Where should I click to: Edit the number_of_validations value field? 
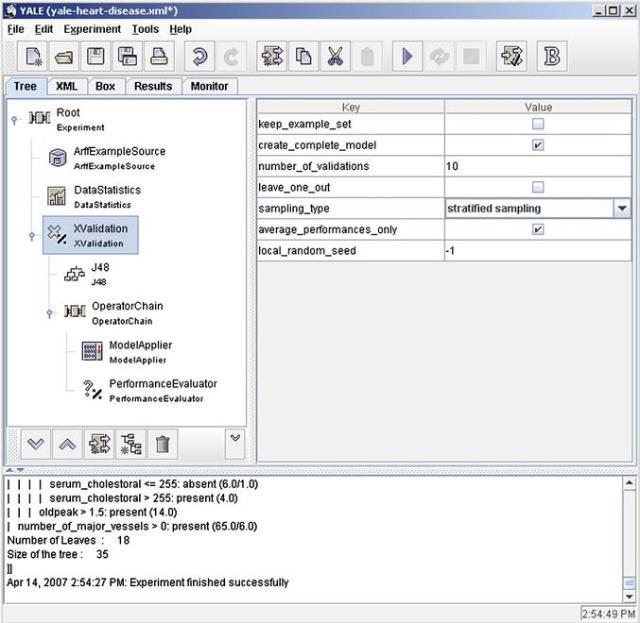pos(538,166)
